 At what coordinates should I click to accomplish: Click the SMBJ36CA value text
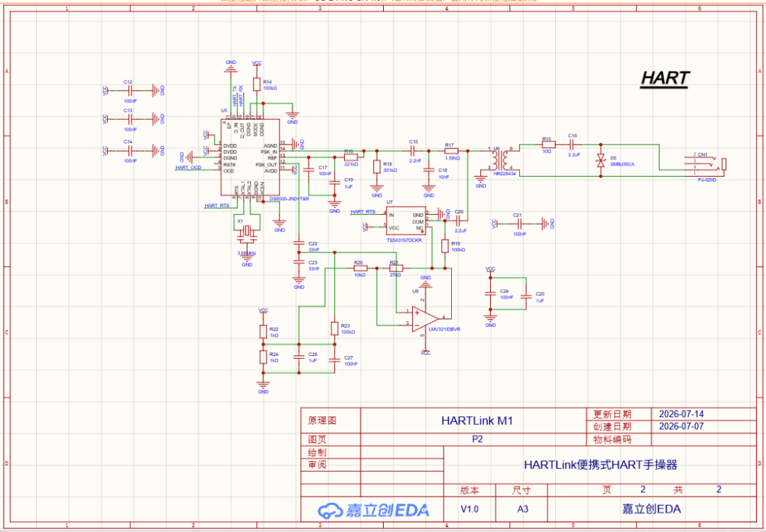click(623, 164)
